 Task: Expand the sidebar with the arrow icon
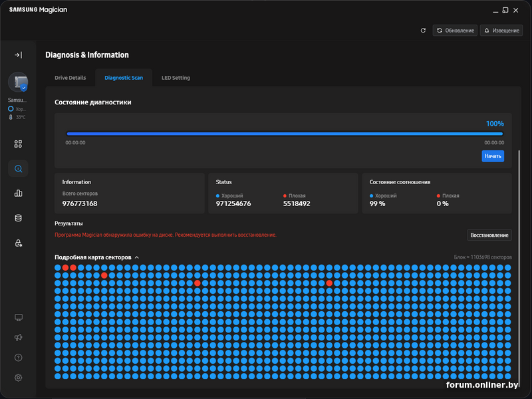(18, 55)
